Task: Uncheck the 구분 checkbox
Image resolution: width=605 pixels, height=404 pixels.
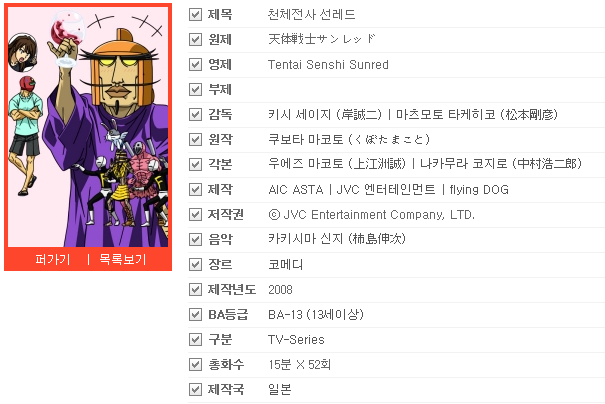Action: [195, 340]
